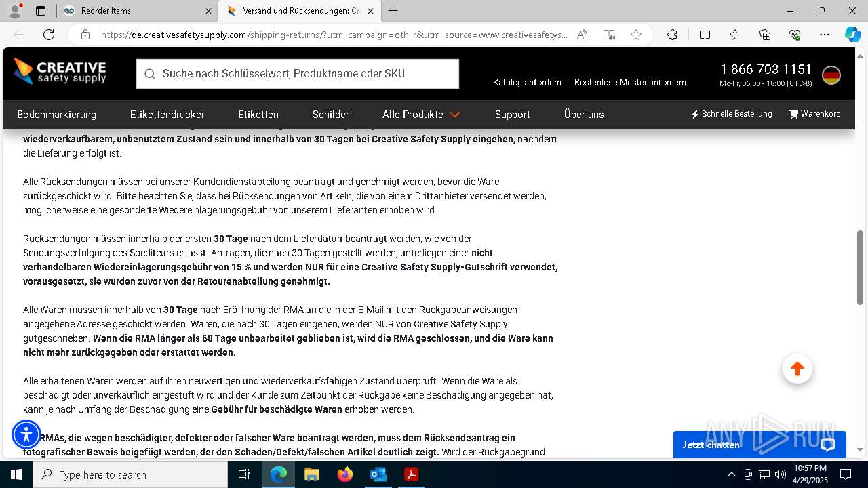
Task: Show hidden system tray icons
Action: click(x=731, y=474)
